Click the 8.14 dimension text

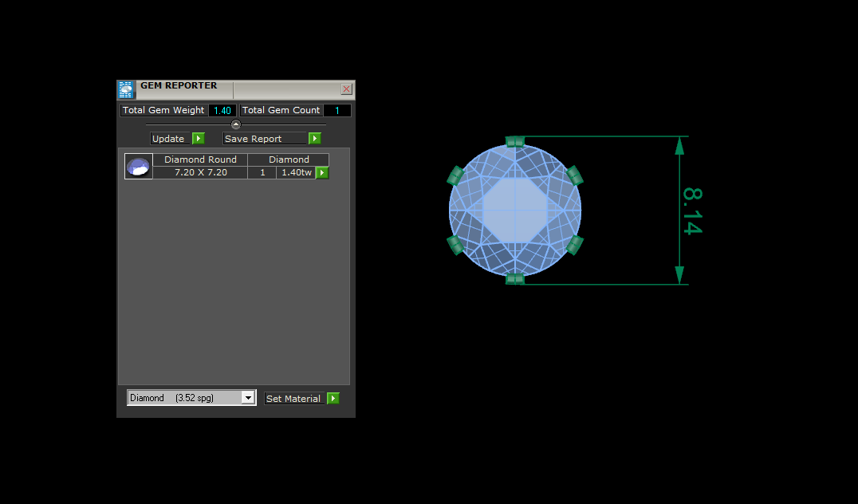tap(692, 211)
